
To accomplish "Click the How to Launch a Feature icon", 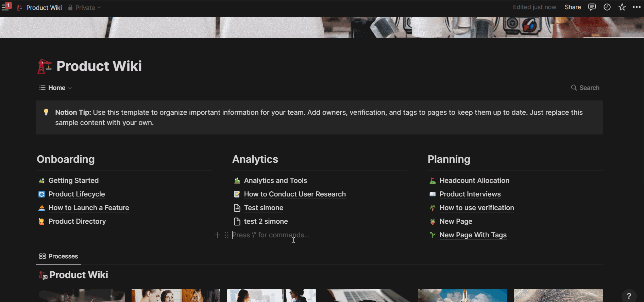I will [x=41, y=208].
